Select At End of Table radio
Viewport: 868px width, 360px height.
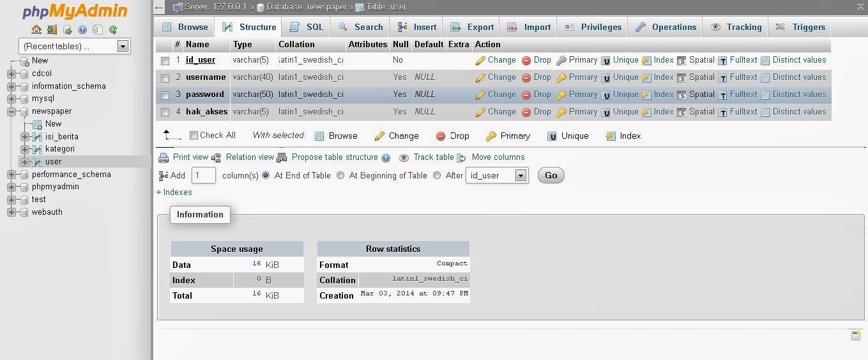pyautogui.click(x=266, y=175)
